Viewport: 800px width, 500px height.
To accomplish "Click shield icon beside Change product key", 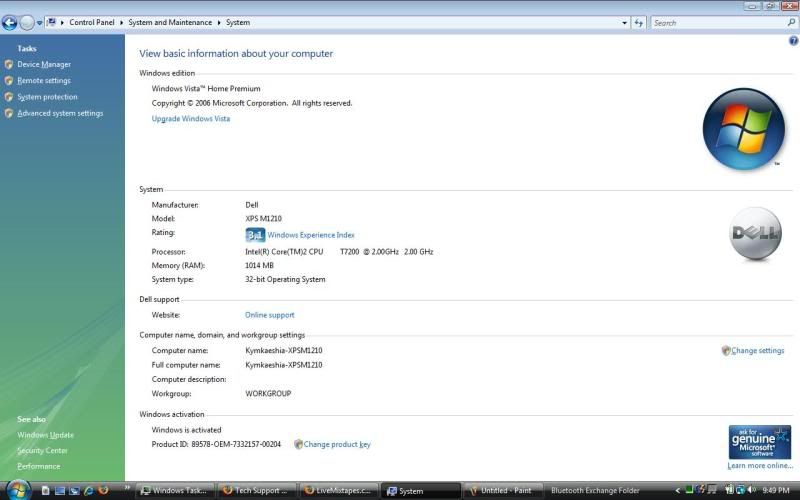I will click(x=298, y=444).
